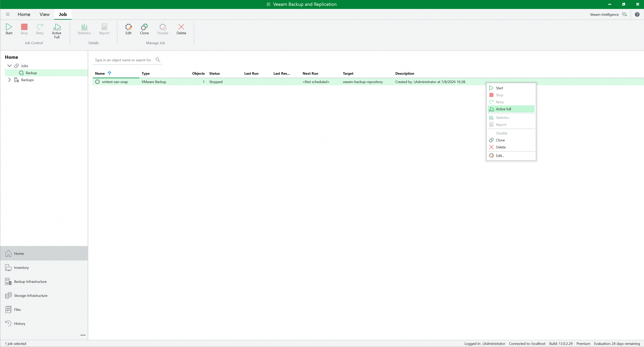Click the Start job ribbon icon

pos(9,29)
